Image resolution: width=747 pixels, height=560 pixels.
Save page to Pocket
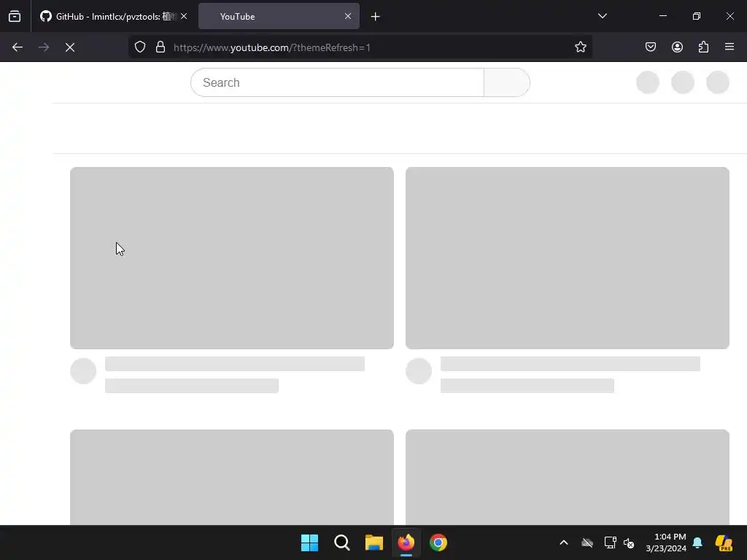651,47
